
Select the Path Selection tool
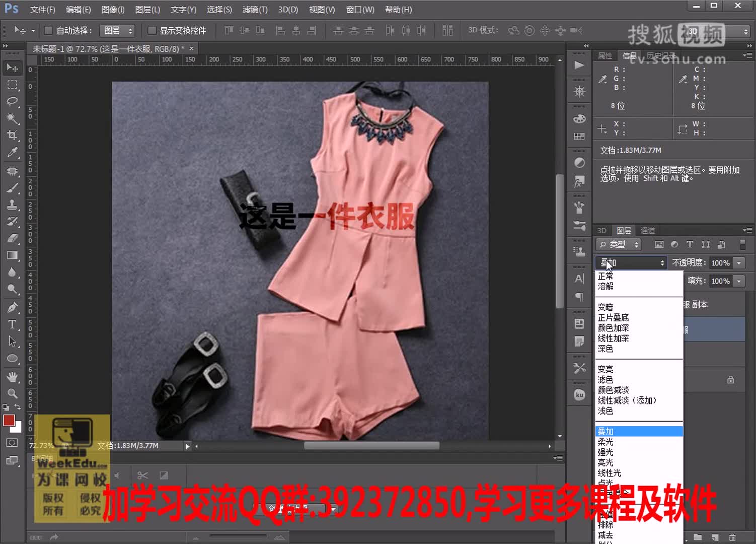[x=13, y=342]
